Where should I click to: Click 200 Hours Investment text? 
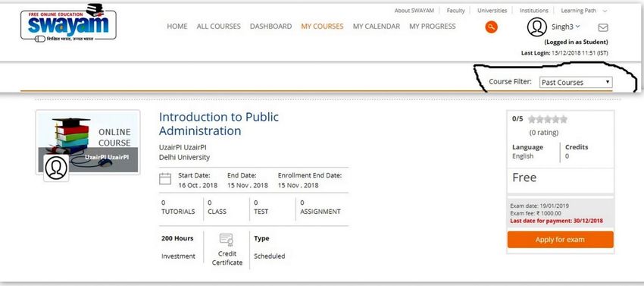(x=178, y=247)
